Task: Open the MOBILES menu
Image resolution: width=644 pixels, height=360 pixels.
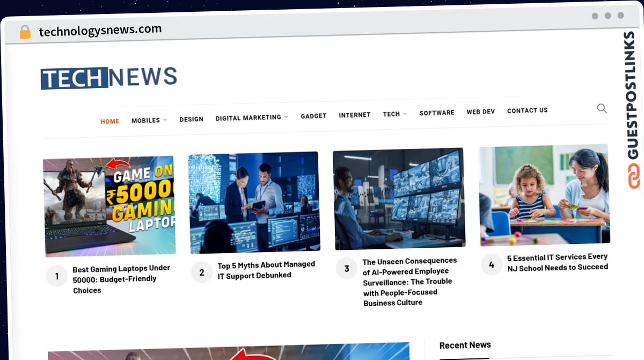Action: (146, 120)
